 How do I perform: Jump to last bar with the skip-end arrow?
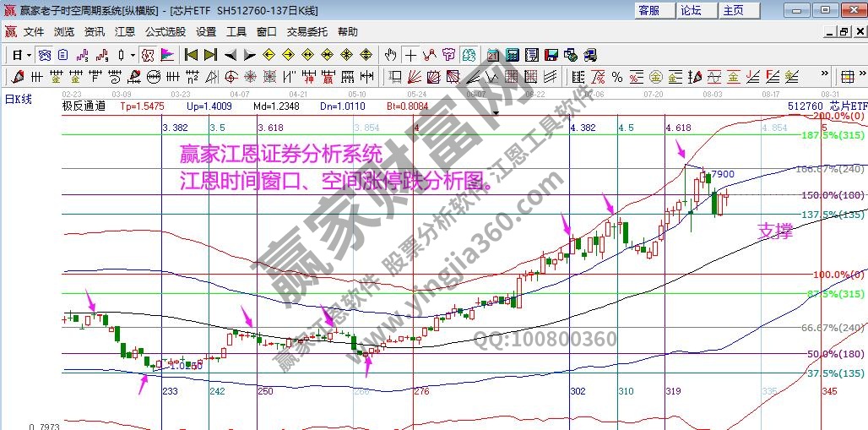pos(210,55)
